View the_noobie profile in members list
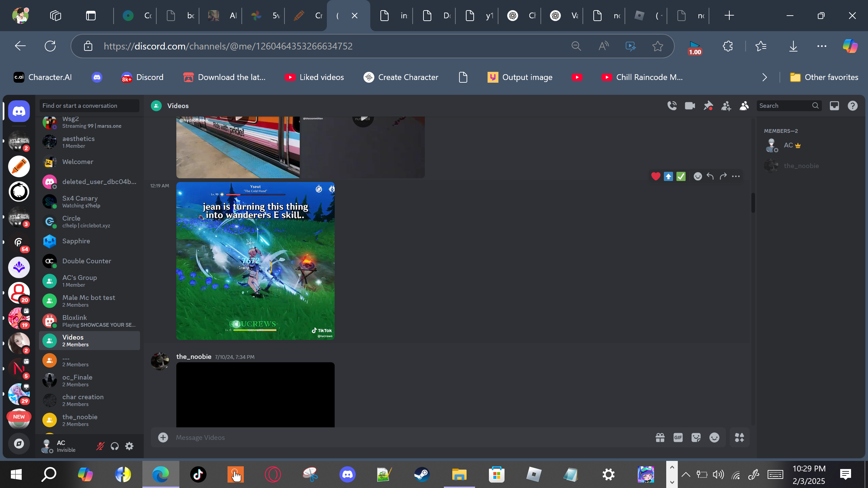The image size is (868, 488). (x=810, y=166)
